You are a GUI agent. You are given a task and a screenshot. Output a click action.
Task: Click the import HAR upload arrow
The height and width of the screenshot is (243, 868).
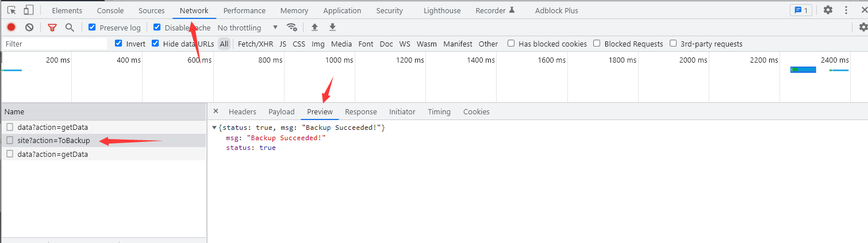point(314,27)
